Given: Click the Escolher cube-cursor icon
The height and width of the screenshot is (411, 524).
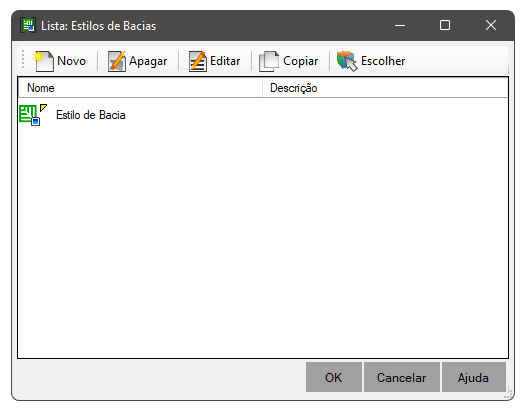Looking at the screenshot, I should 347,61.
